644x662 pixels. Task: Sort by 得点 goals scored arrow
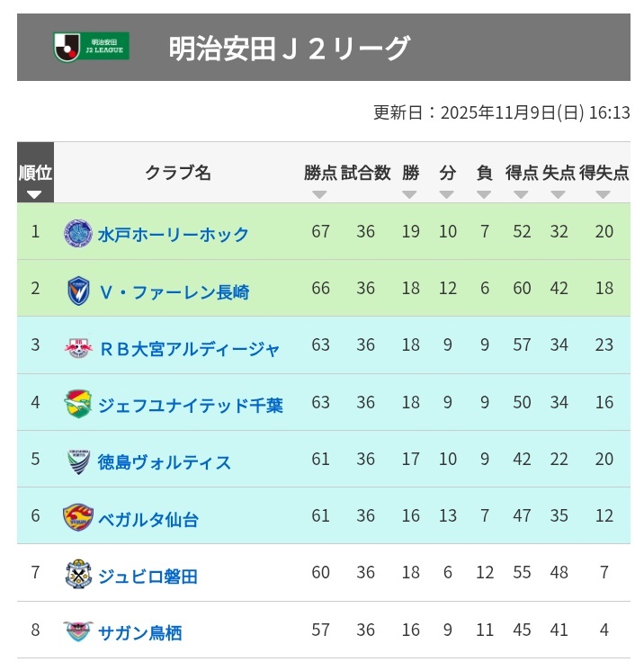(522, 194)
